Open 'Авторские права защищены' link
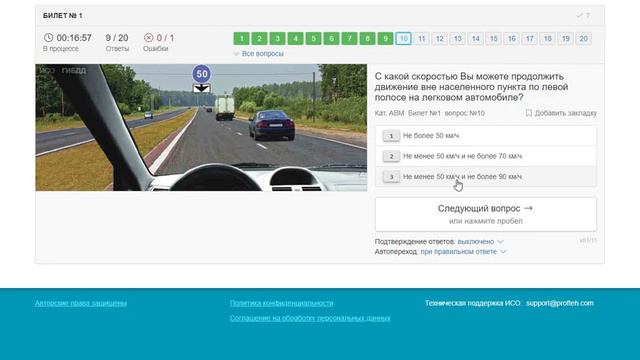 click(81, 303)
